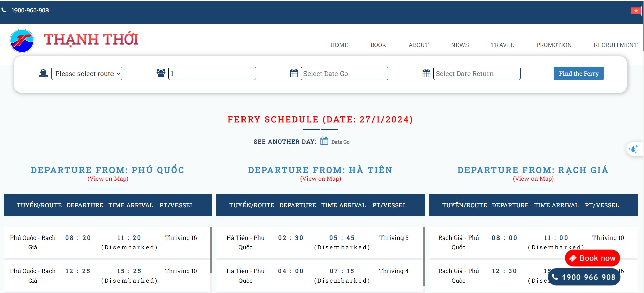
Task: Open the See Another Day calendar icon
Action: pyautogui.click(x=324, y=141)
